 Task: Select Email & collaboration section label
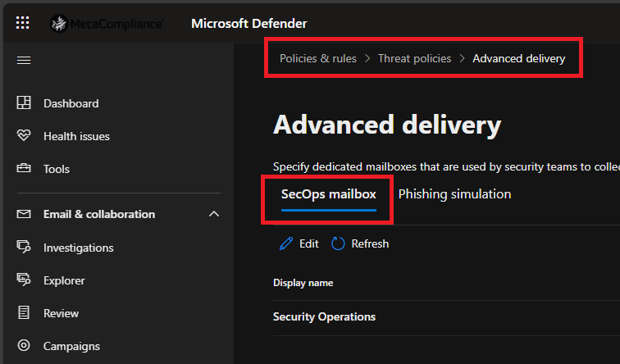point(99,214)
